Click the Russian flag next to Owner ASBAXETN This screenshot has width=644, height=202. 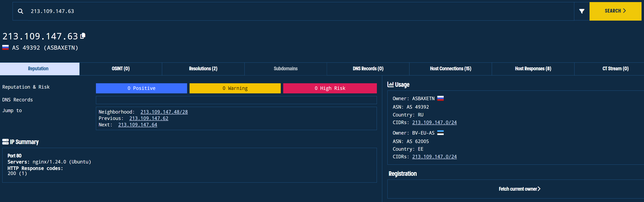tap(440, 98)
